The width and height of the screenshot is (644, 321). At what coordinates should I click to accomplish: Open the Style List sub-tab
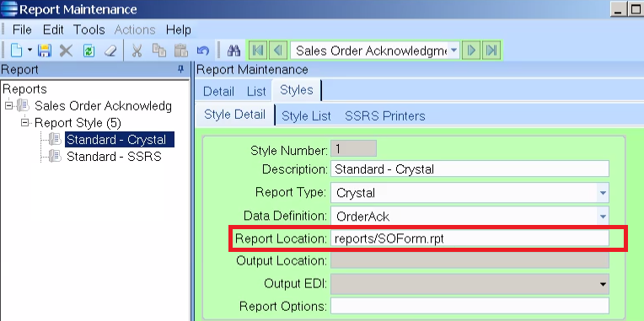[x=306, y=116]
